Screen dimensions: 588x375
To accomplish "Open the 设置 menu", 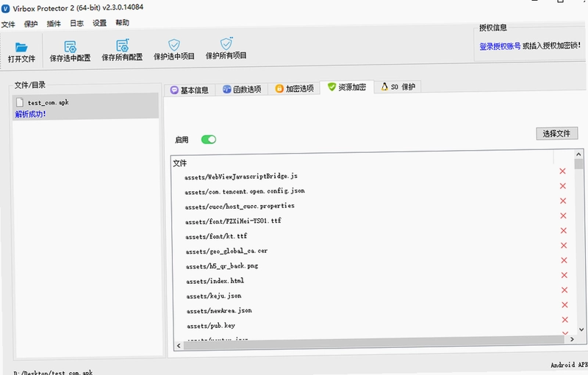I will pos(99,23).
